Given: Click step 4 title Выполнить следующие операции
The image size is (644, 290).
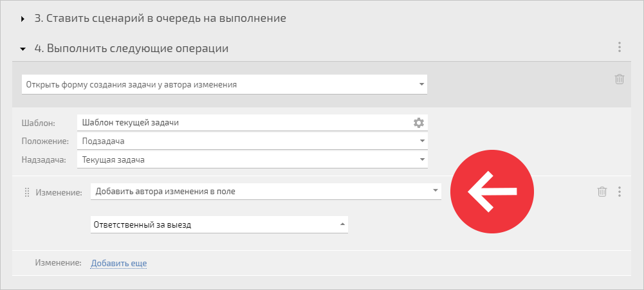Looking at the screenshot, I should point(131,48).
